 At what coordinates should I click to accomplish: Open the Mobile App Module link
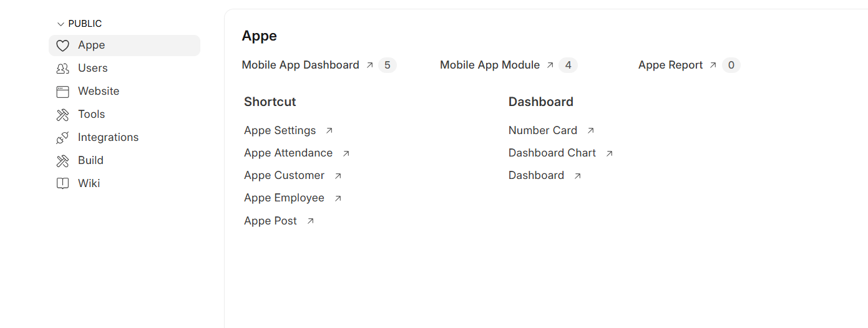tap(489, 65)
